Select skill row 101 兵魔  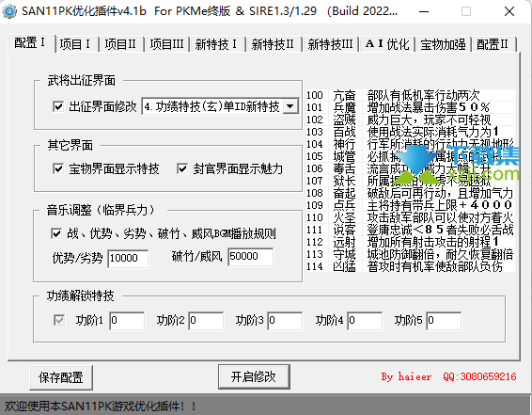(x=411, y=107)
